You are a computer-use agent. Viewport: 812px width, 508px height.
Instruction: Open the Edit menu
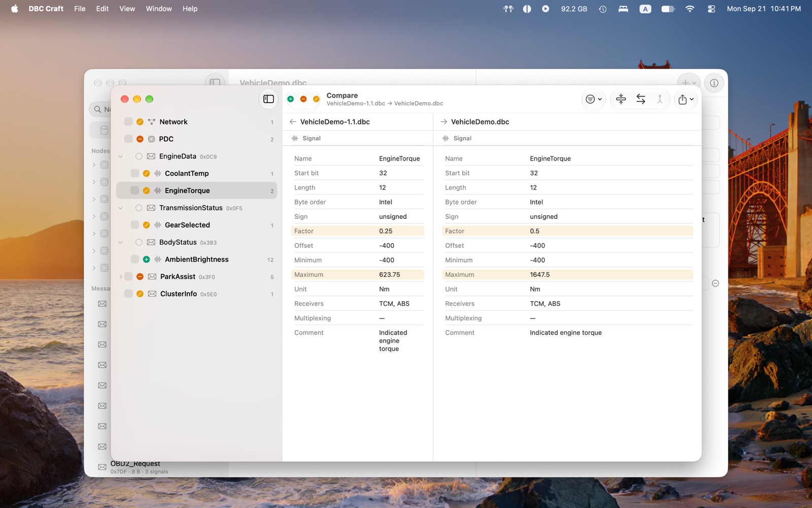tap(103, 9)
